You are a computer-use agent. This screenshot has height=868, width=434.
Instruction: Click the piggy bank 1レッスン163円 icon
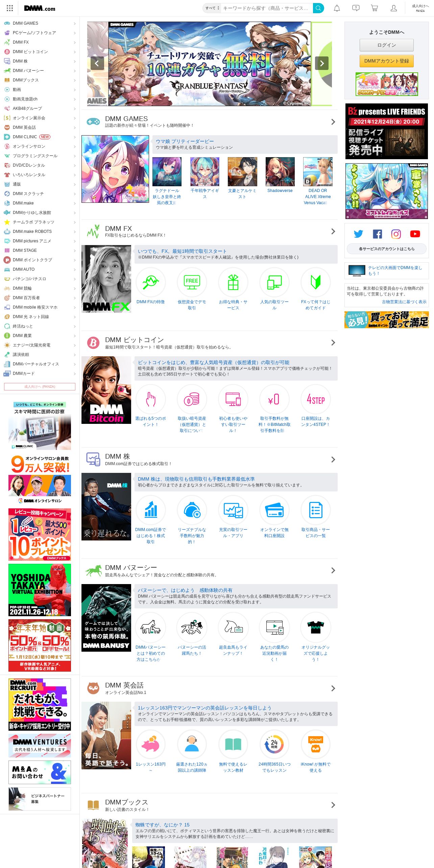[x=151, y=745]
